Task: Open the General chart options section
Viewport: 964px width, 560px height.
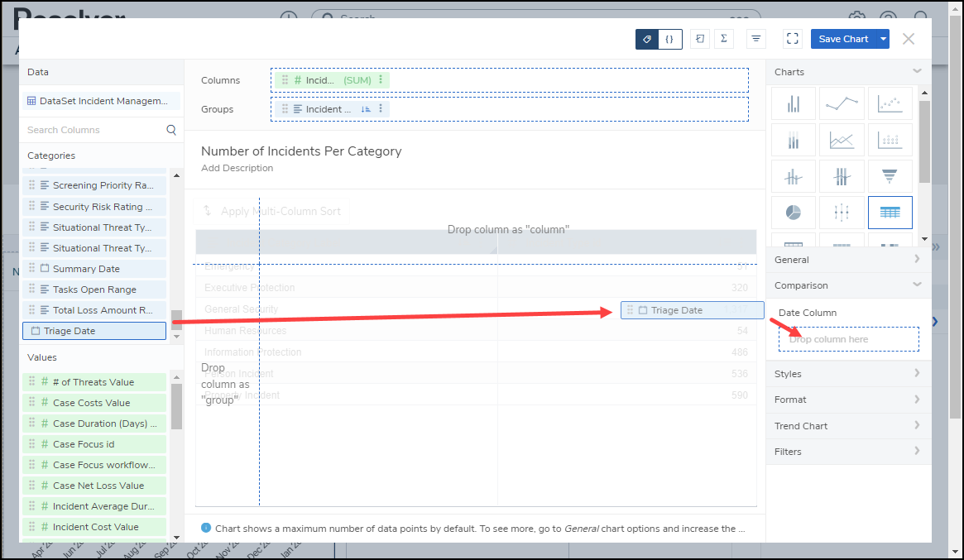Action: (848, 260)
